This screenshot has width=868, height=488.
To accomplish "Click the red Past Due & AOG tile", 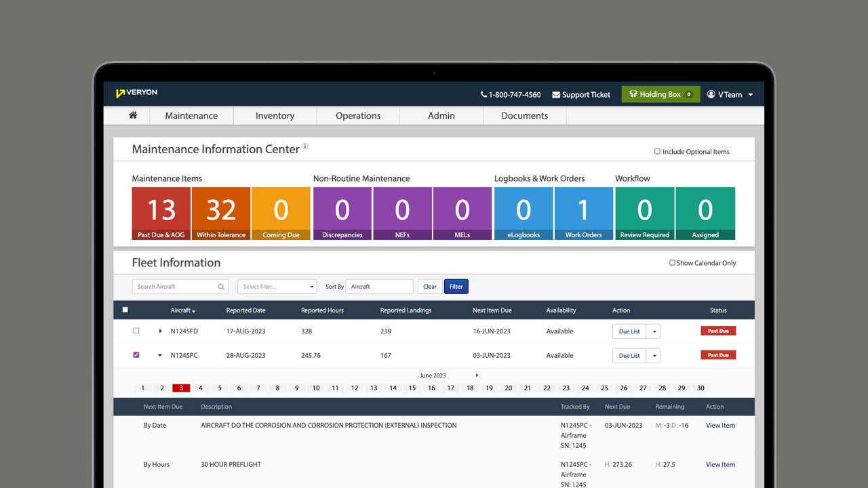I will [161, 213].
